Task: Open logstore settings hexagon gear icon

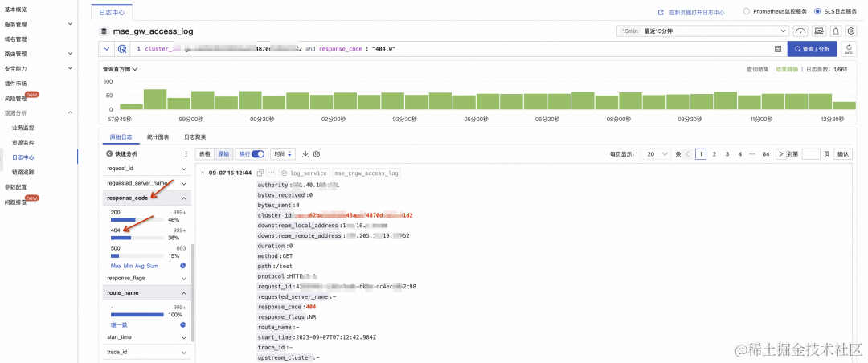Action: 852,31
